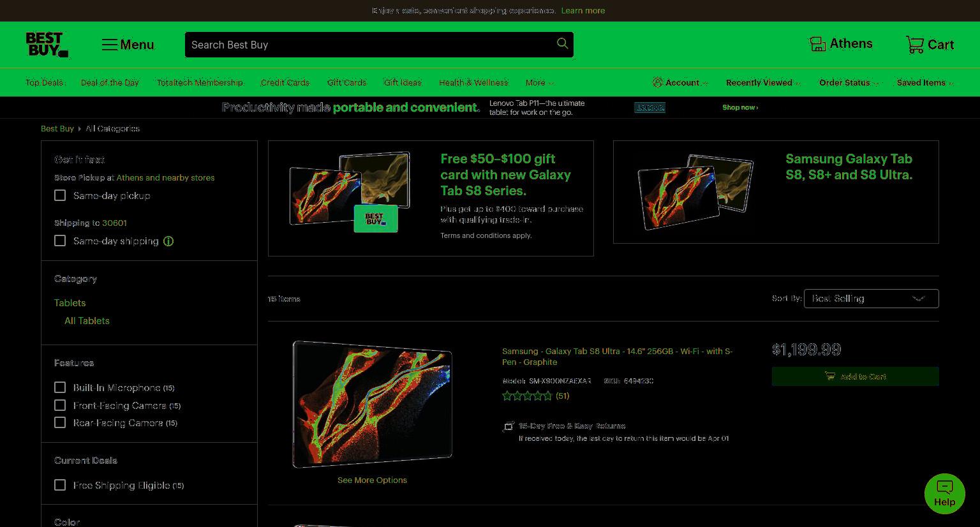Open Credit Cards page
Viewport: 980px width, 527px height.
tap(285, 83)
